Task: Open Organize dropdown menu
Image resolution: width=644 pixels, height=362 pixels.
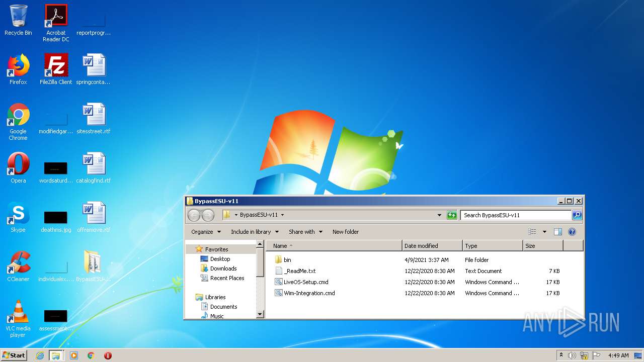Action: pos(206,232)
